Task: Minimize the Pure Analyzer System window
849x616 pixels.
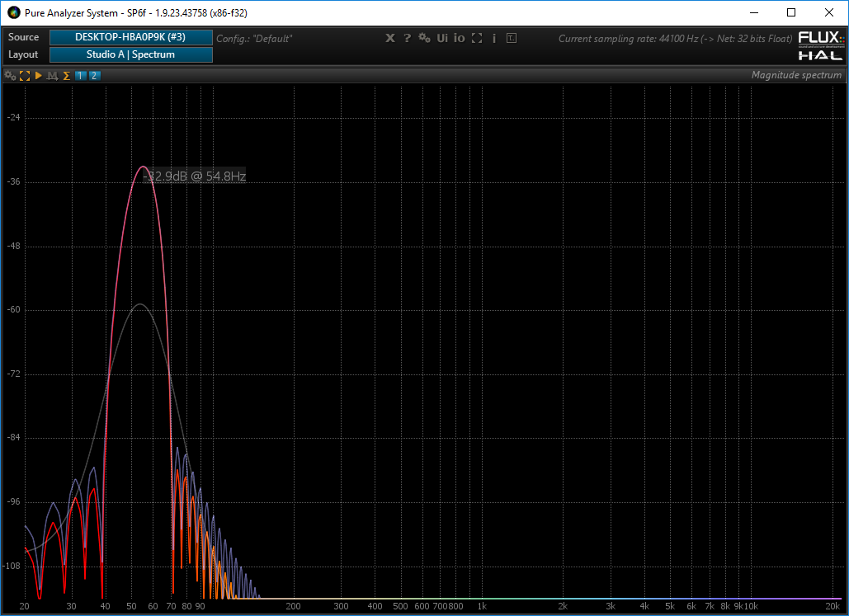Action: [754, 12]
